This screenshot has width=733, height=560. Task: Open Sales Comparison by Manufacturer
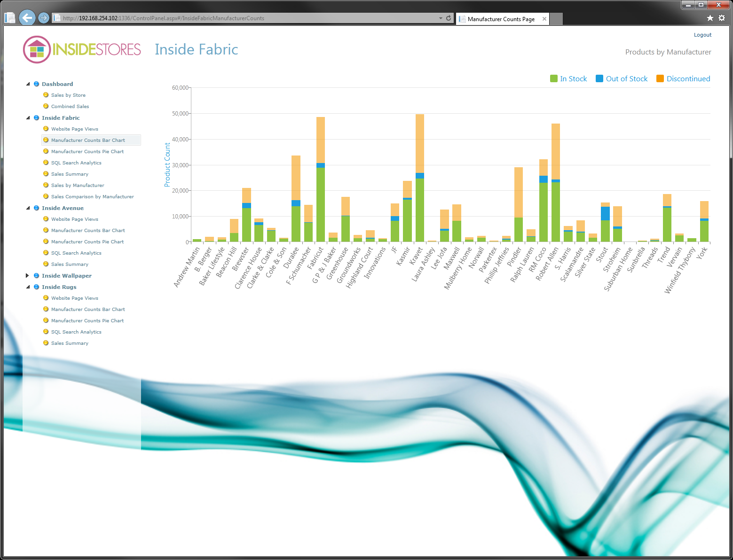click(x=93, y=196)
